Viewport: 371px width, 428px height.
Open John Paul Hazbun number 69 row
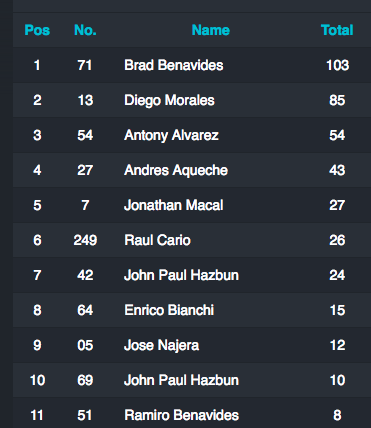pyautogui.click(x=192, y=380)
